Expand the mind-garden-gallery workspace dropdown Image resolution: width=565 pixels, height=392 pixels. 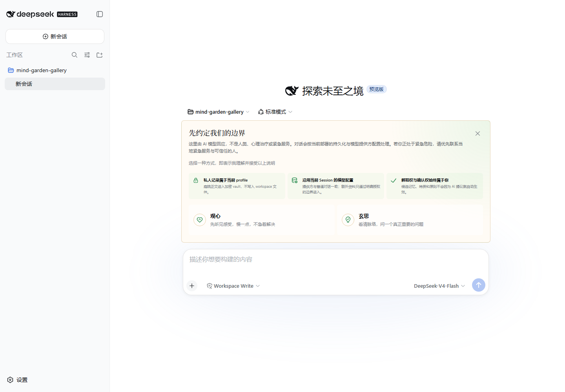tap(218, 112)
